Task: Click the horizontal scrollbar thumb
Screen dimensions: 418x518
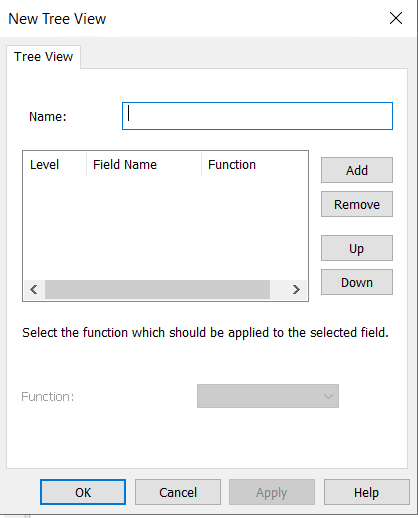Action: tap(157, 289)
